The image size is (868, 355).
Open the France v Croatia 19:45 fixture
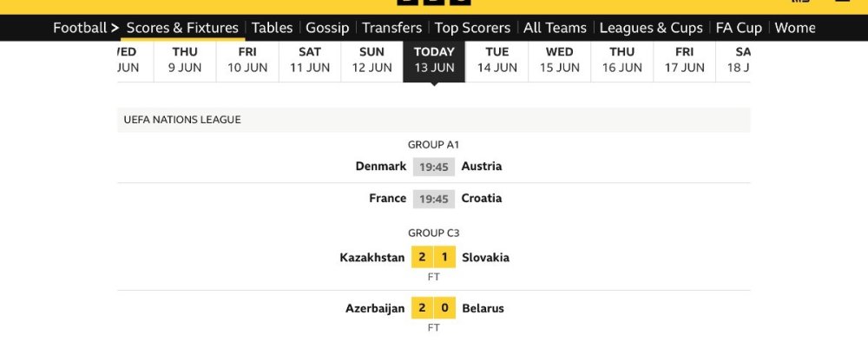click(434, 199)
